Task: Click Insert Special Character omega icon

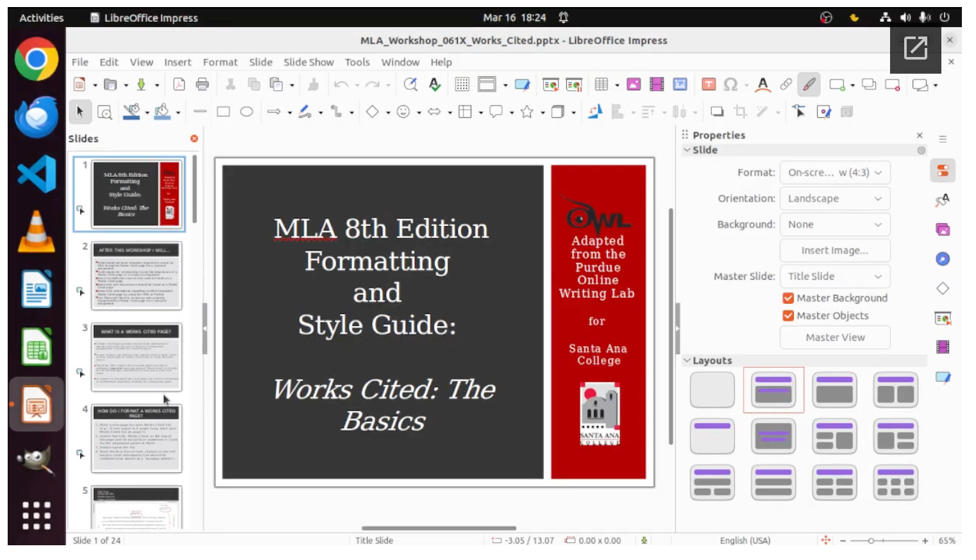Action: [730, 85]
